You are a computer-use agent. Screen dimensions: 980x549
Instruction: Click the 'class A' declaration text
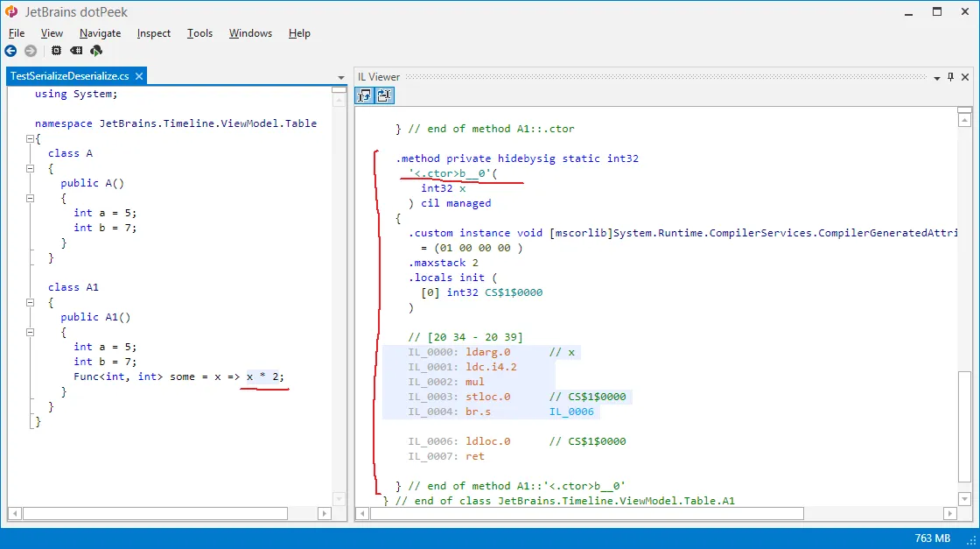tap(70, 153)
